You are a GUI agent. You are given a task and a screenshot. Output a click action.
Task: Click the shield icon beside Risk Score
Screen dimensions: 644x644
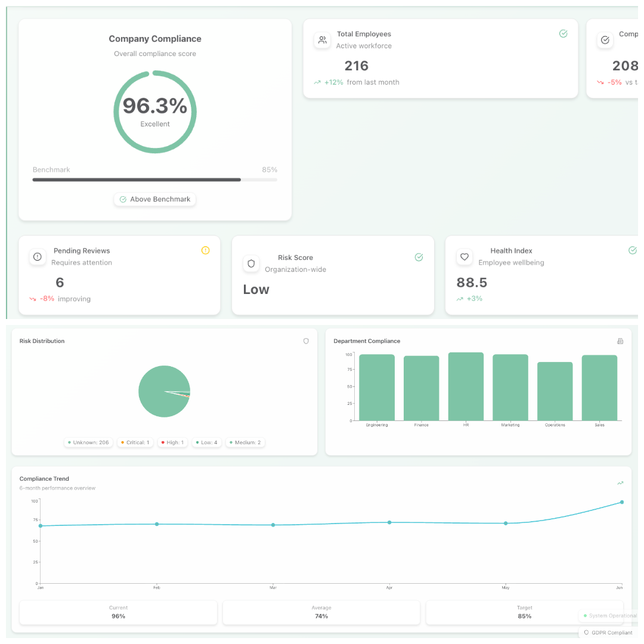251,264
